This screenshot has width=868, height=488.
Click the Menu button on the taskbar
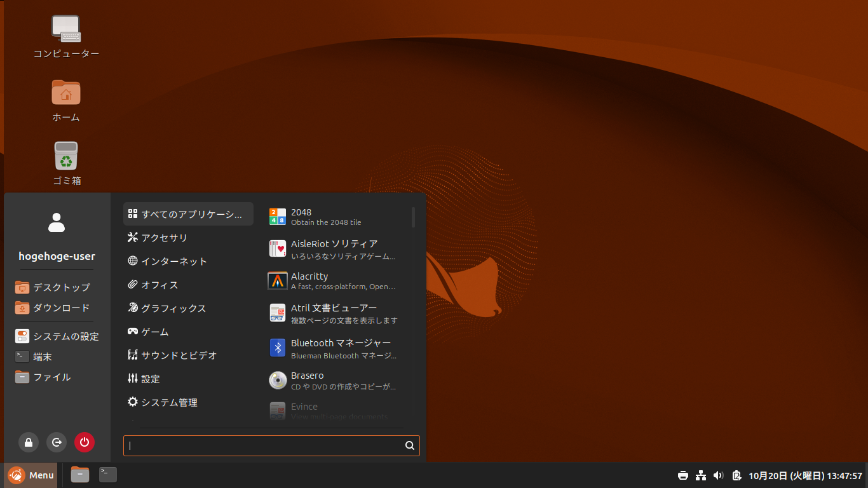[x=31, y=475]
